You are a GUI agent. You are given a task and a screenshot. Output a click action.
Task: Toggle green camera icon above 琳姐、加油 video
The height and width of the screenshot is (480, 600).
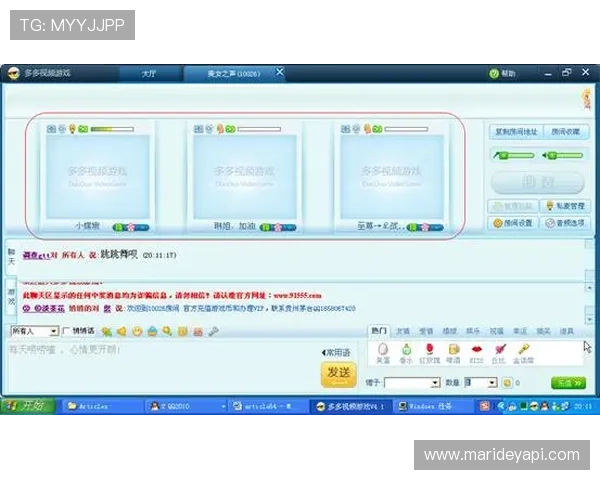[x=230, y=129]
